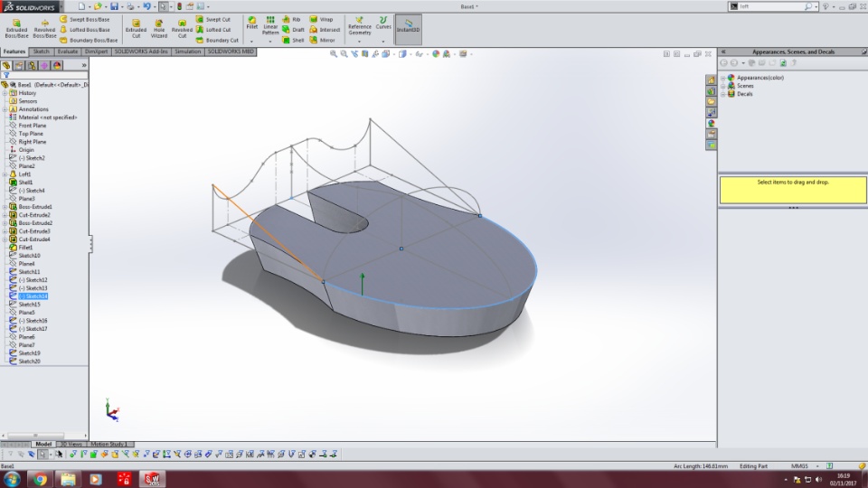
Task: Select Front Plane in feature tree
Action: [33, 126]
